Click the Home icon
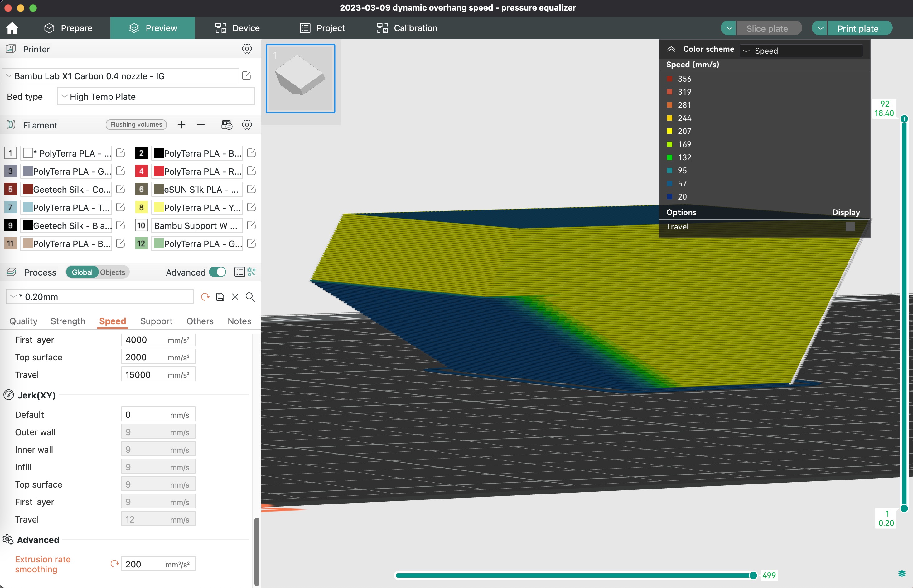 pos(12,28)
